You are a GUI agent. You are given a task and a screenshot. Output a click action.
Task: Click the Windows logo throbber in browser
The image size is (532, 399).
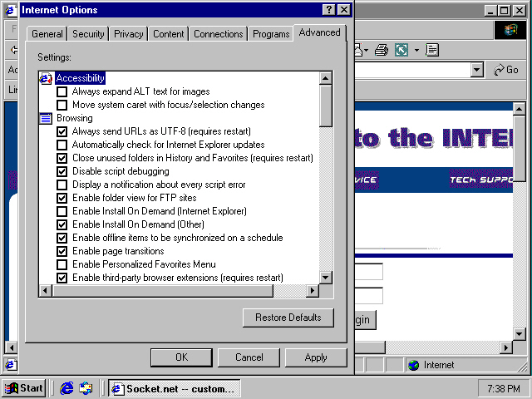coord(510,30)
